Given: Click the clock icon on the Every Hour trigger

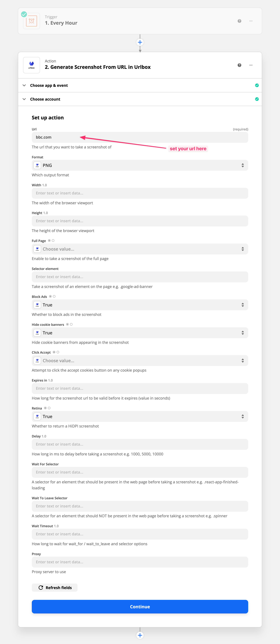Looking at the screenshot, I should (31, 21).
